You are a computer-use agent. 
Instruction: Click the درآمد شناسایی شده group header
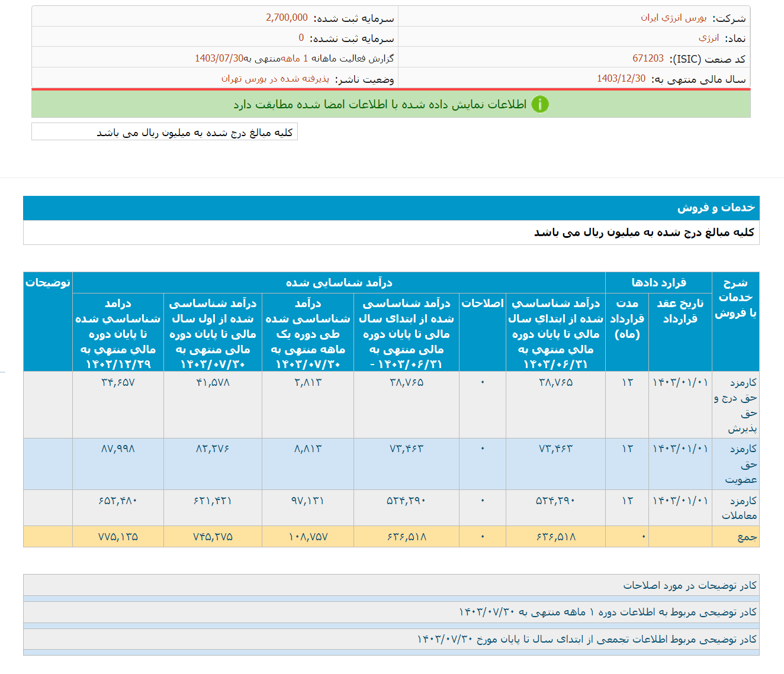pos(339,282)
